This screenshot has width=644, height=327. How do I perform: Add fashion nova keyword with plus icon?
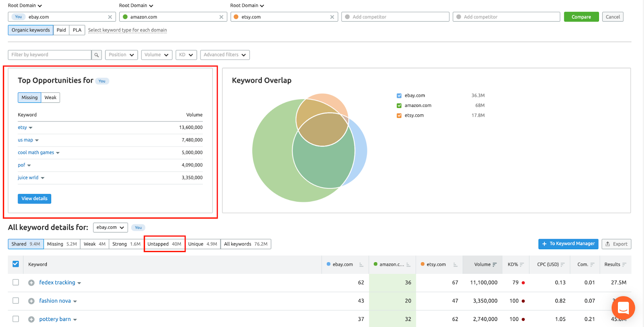point(31,301)
